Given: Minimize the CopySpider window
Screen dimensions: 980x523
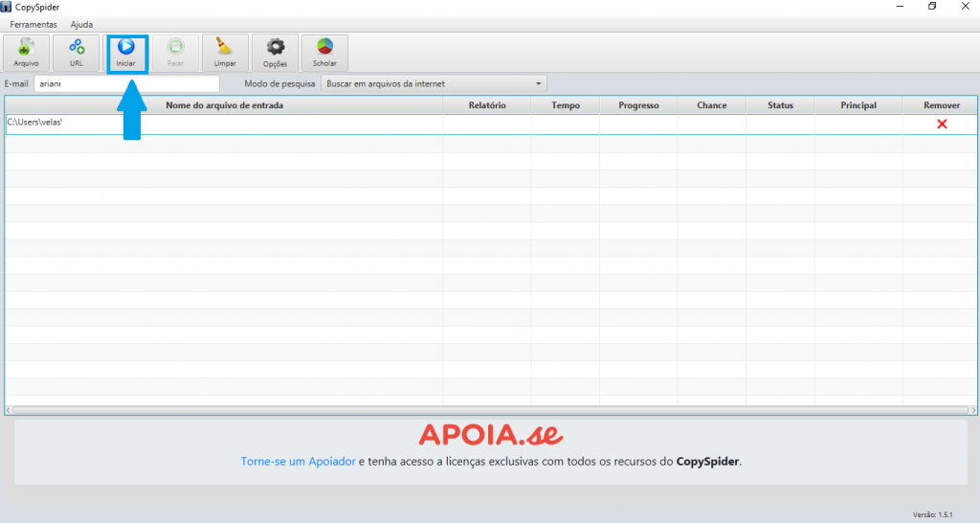Looking at the screenshot, I should 900,7.
